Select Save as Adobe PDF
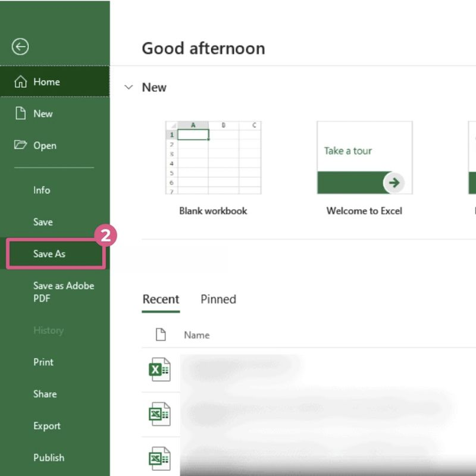476x476 pixels. point(55,292)
